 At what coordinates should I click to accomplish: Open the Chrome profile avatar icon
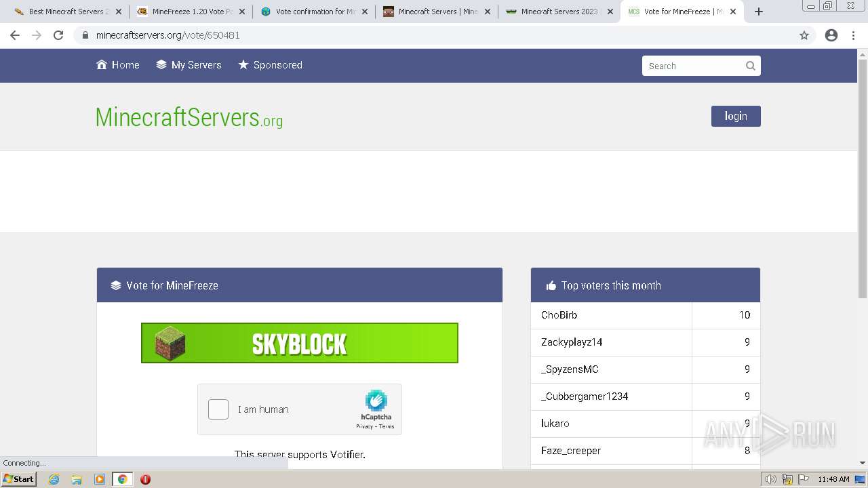click(831, 35)
